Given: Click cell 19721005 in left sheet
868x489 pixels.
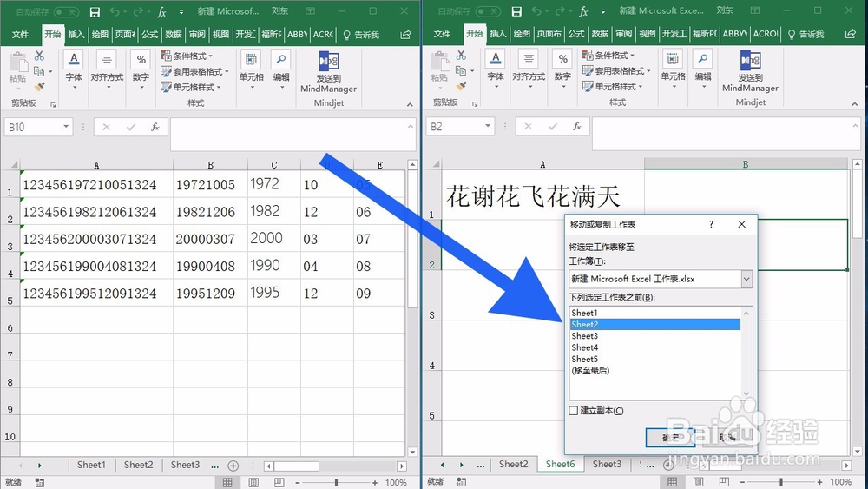Looking at the screenshot, I should pyautogui.click(x=210, y=184).
